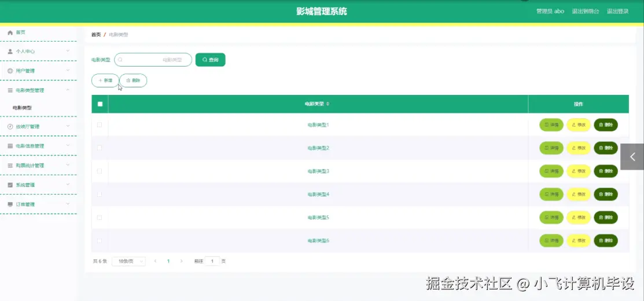Click the 用户管理 sidebar icon
The width and height of the screenshot is (644, 301).
point(10,71)
